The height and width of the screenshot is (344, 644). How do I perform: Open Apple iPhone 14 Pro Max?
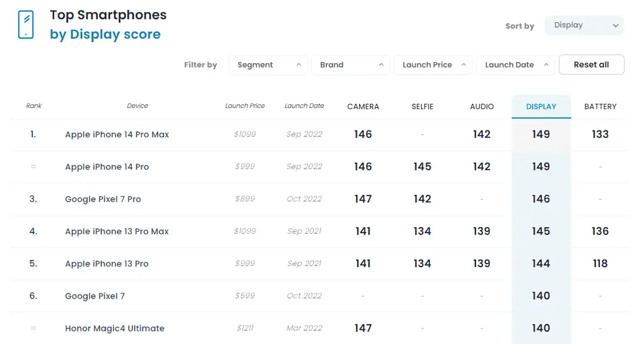pyautogui.click(x=117, y=135)
